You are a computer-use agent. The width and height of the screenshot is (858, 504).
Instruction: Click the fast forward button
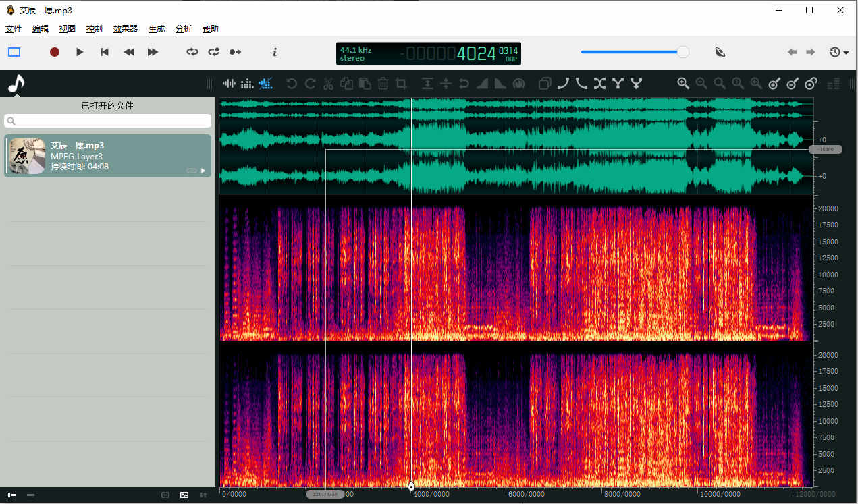[x=153, y=52]
